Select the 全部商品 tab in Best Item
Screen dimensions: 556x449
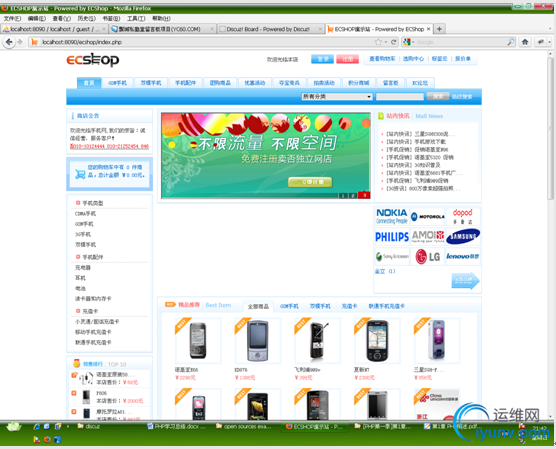[x=258, y=306]
